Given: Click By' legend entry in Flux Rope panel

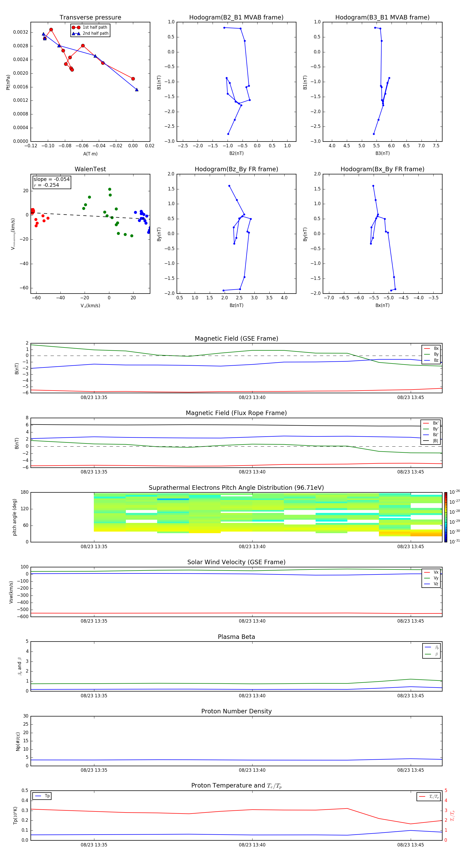Looking at the screenshot, I should point(431,429).
